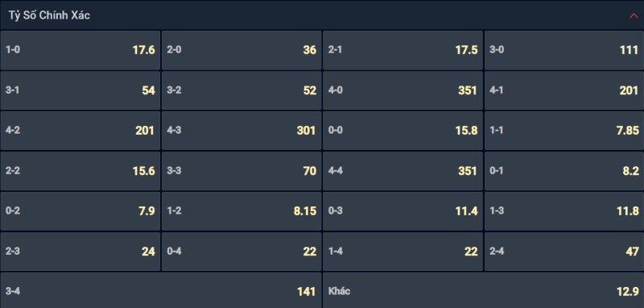The height and width of the screenshot is (308, 644).
Task: Pick the 3-4 score at 141
Action: (x=161, y=290)
